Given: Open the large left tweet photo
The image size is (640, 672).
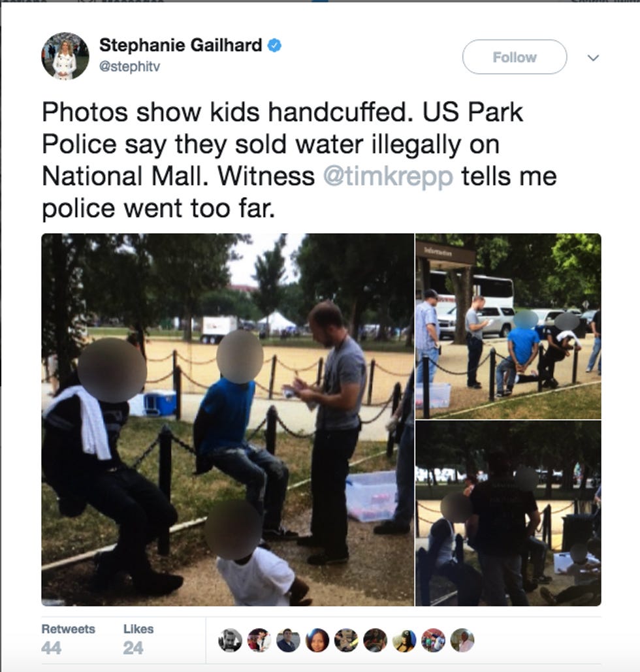Looking at the screenshot, I should pyautogui.click(x=228, y=419).
